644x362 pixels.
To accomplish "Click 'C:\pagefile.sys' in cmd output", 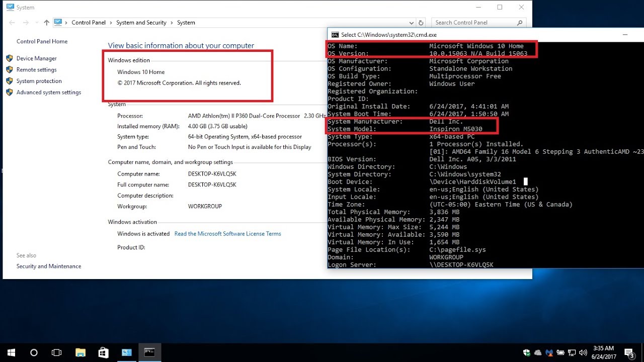I will pos(457,250).
